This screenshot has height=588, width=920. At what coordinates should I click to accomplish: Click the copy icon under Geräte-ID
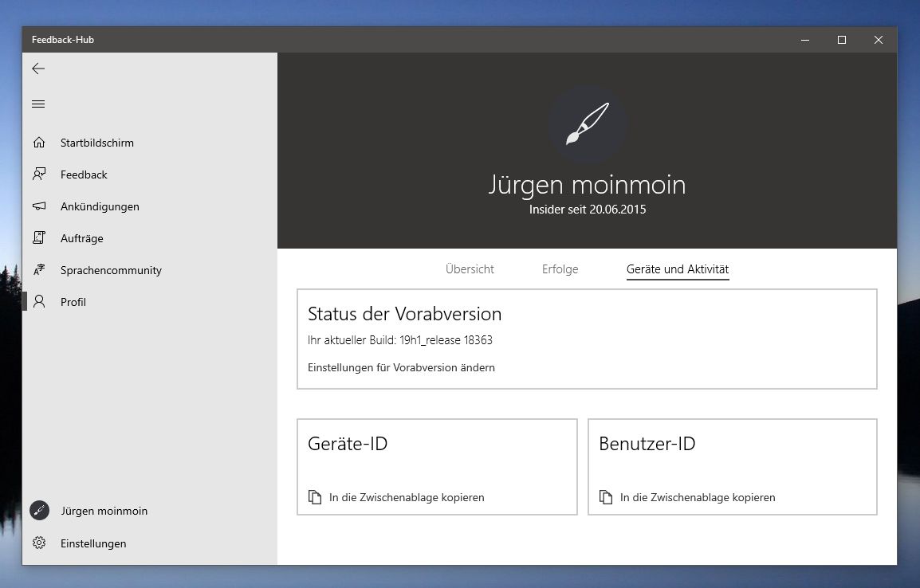pyautogui.click(x=315, y=497)
